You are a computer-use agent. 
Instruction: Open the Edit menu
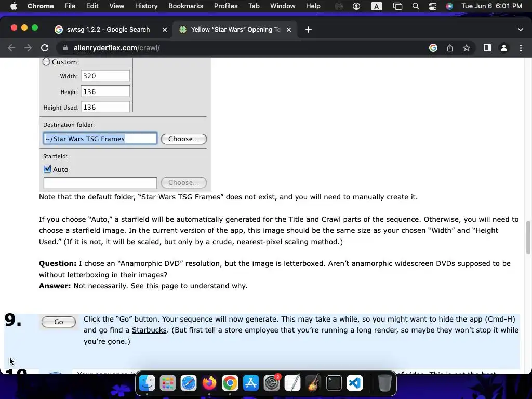click(92, 6)
